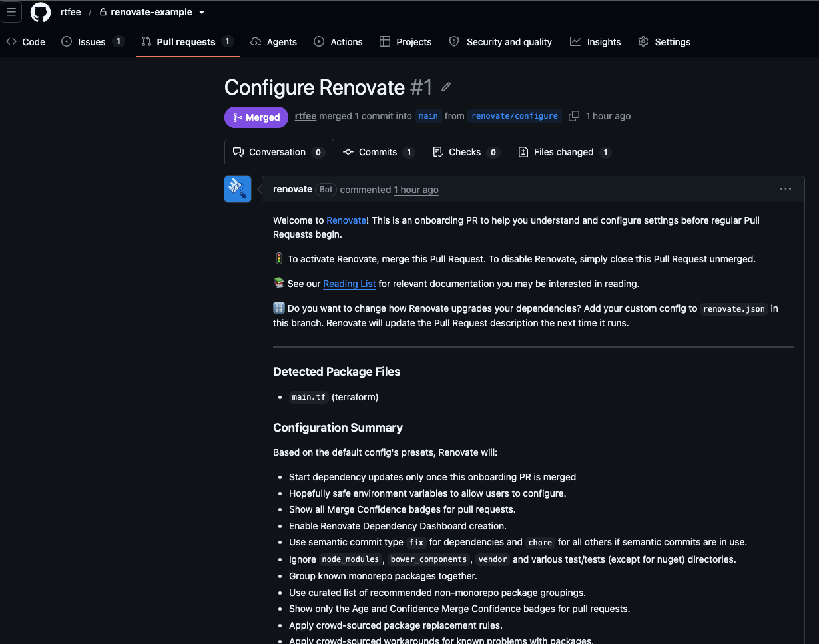Open the comment options ellipsis menu
The height and width of the screenshot is (644, 819).
786,189
